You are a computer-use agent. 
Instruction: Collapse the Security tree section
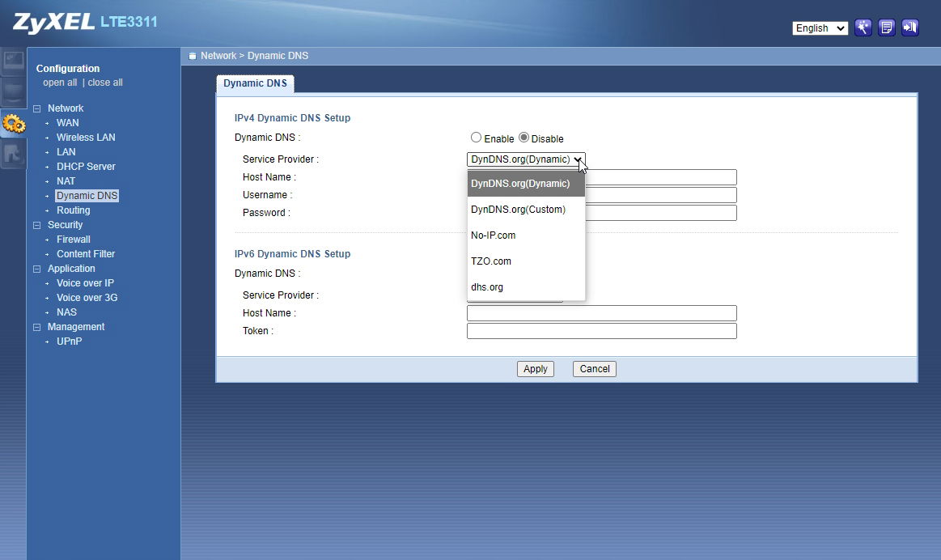pos(37,225)
